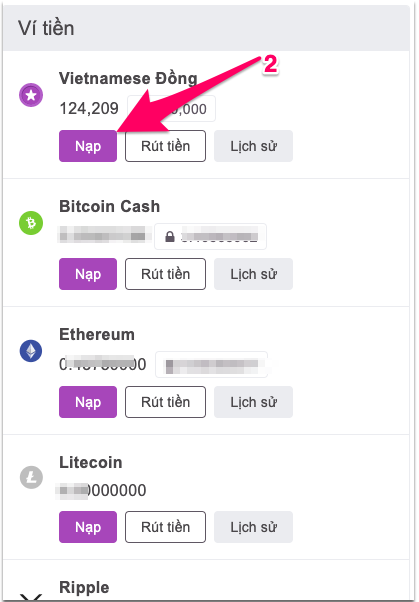The image size is (419, 602).
Task: Withdraw Ethereum with Rút tiền
Action: coord(166,402)
